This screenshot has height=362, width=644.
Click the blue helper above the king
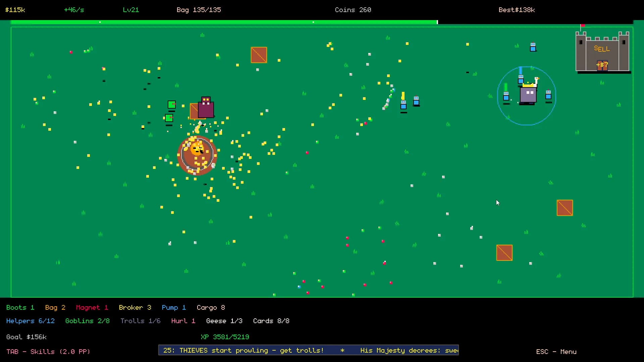[521, 79]
